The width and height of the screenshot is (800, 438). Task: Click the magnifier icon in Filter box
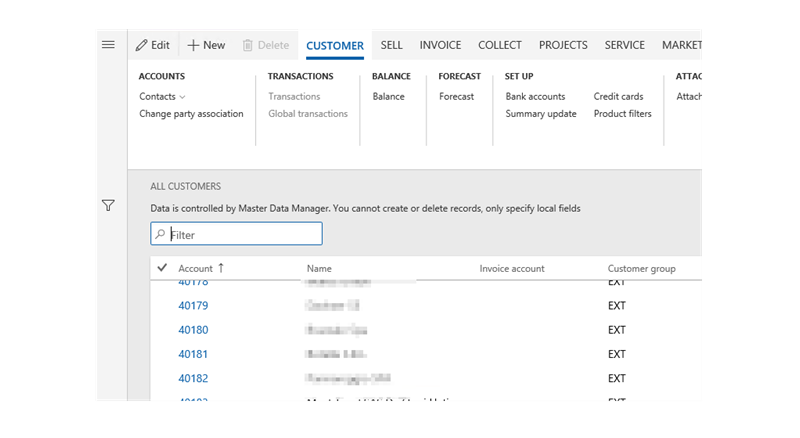[159, 235]
